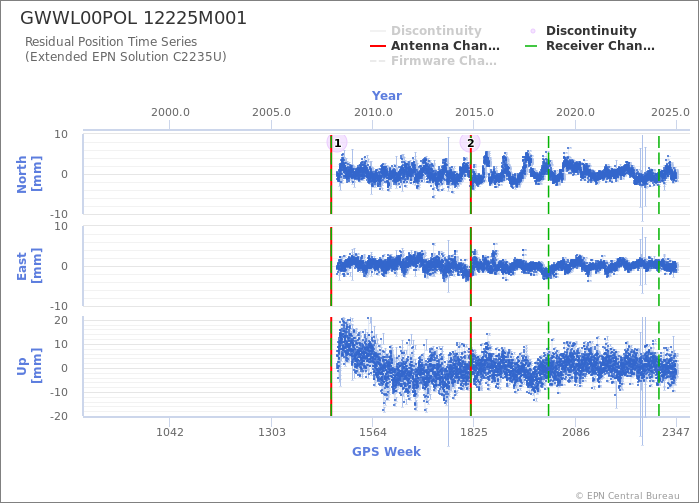
Task: Click the purple Discontinuity legend dot
Action: pyautogui.click(x=533, y=31)
